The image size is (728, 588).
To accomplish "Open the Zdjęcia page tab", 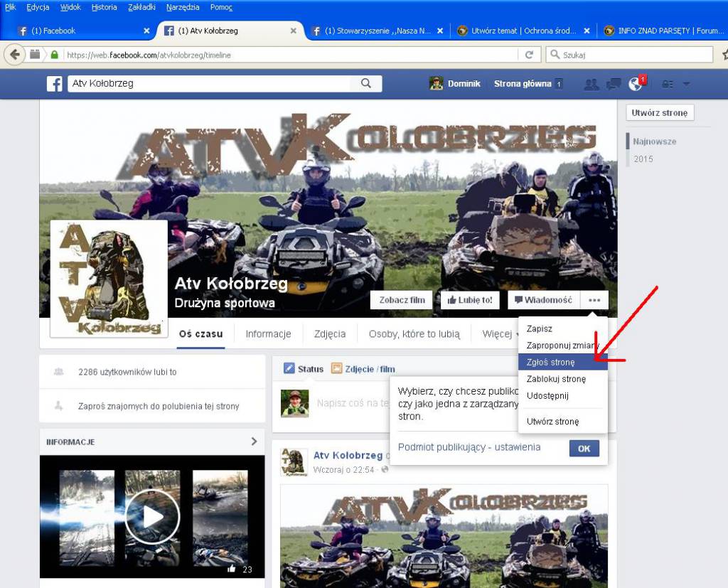I will click(x=330, y=334).
